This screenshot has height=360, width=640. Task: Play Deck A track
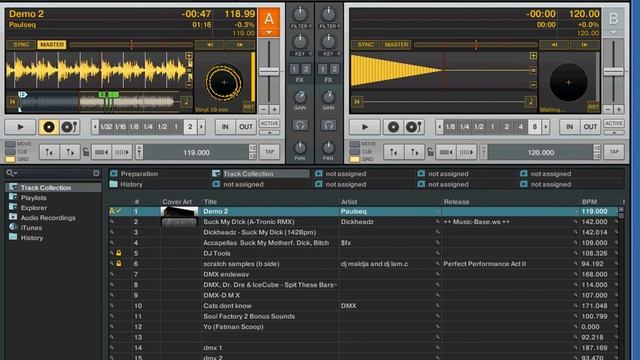20,127
